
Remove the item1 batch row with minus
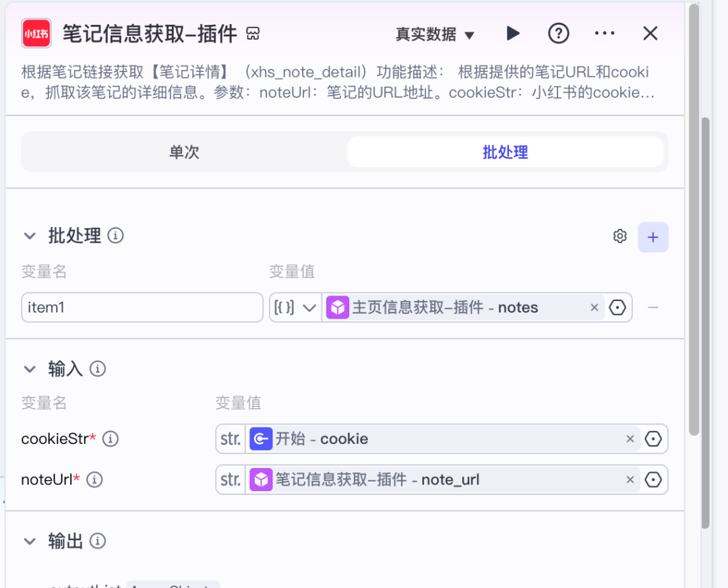653,307
